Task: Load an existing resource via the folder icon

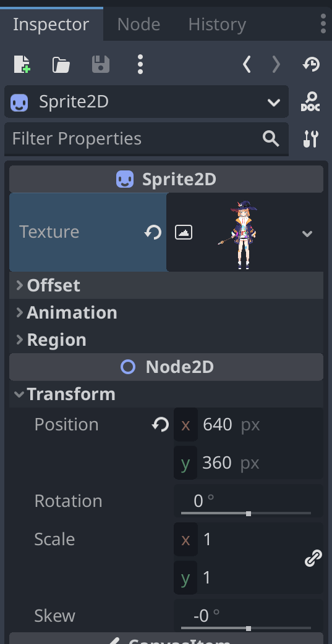Action: [61, 65]
